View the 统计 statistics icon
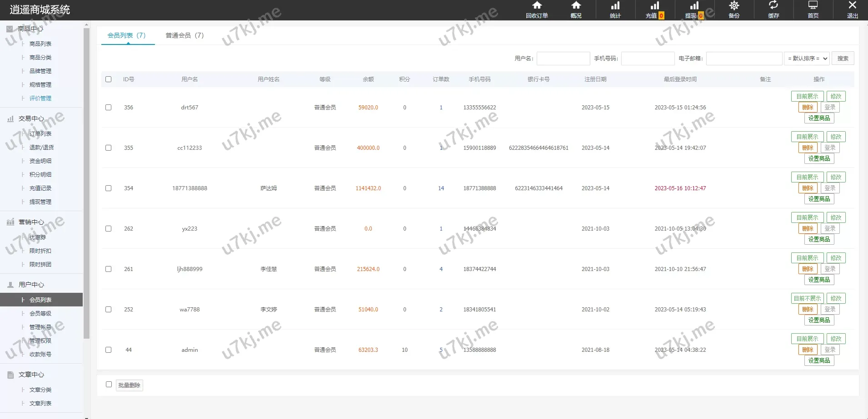 (x=614, y=10)
